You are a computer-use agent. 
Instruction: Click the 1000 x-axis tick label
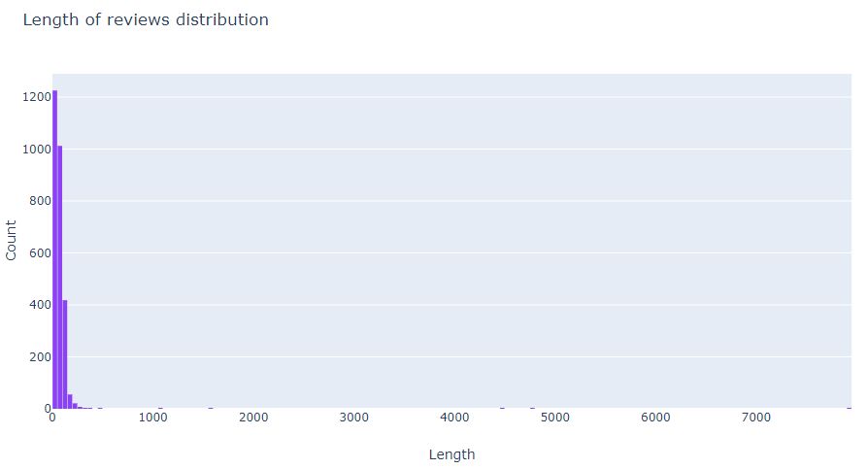[x=152, y=418]
